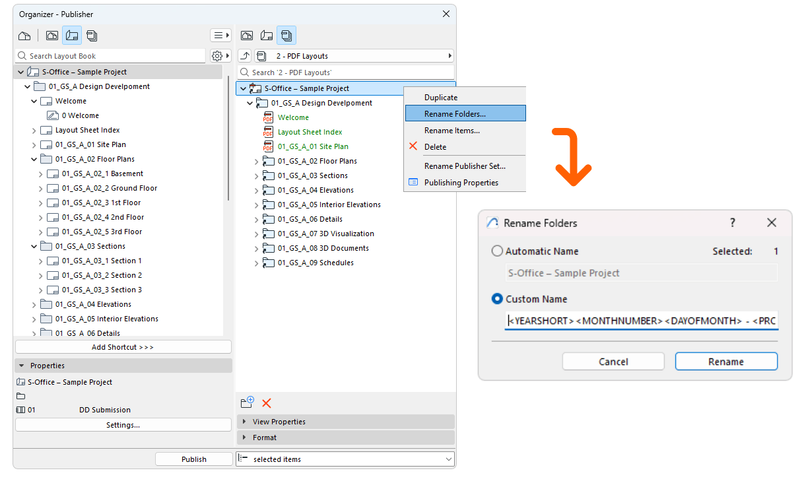Click folder icon of 01_GS_A_09 Schedules
The width and height of the screenshot is (800, 477).
268,263
